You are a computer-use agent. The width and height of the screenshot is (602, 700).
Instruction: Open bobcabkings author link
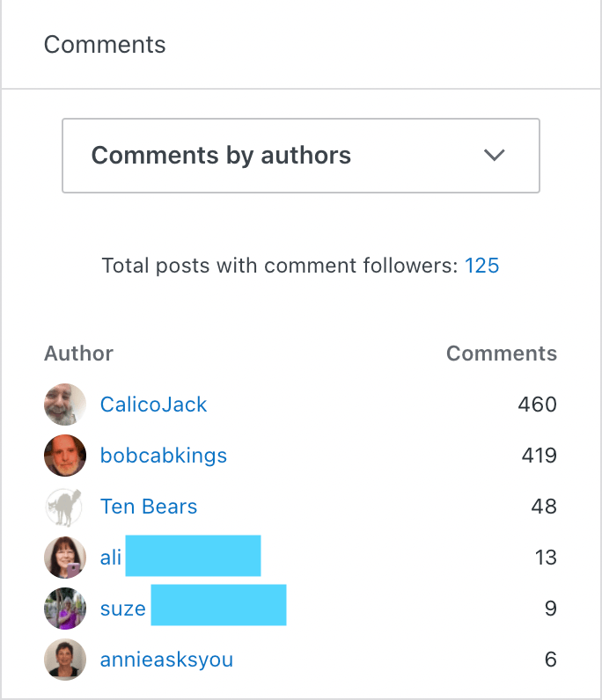pyautogui.click(x=164, y=456)
